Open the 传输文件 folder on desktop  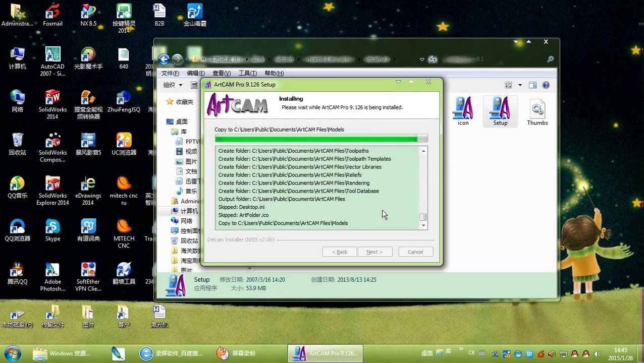pyautogui.click(x=52, y=317)
